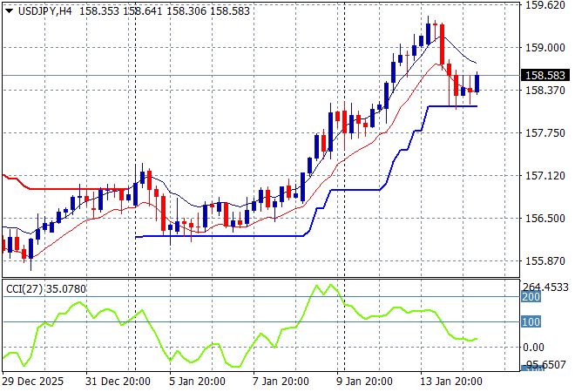
Task: Click the 200 level marker in CCI panel
Action: click(529, 297)
